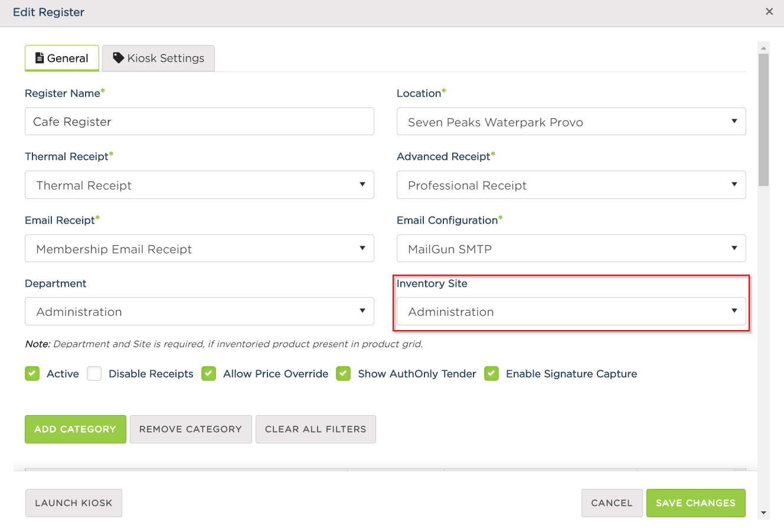This screenshot has width=784, height=532.
Task: Open the Advanced Receipt dropdown
Action: 571,185
